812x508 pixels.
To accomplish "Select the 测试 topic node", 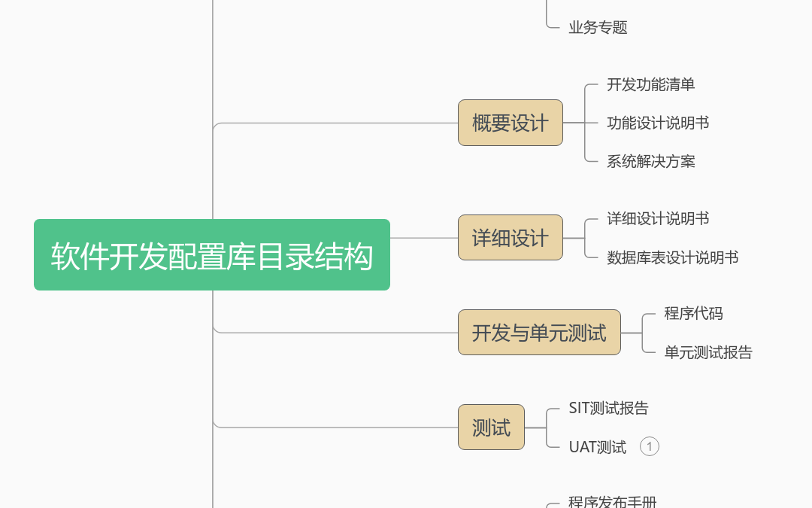I will click(491, 427).
